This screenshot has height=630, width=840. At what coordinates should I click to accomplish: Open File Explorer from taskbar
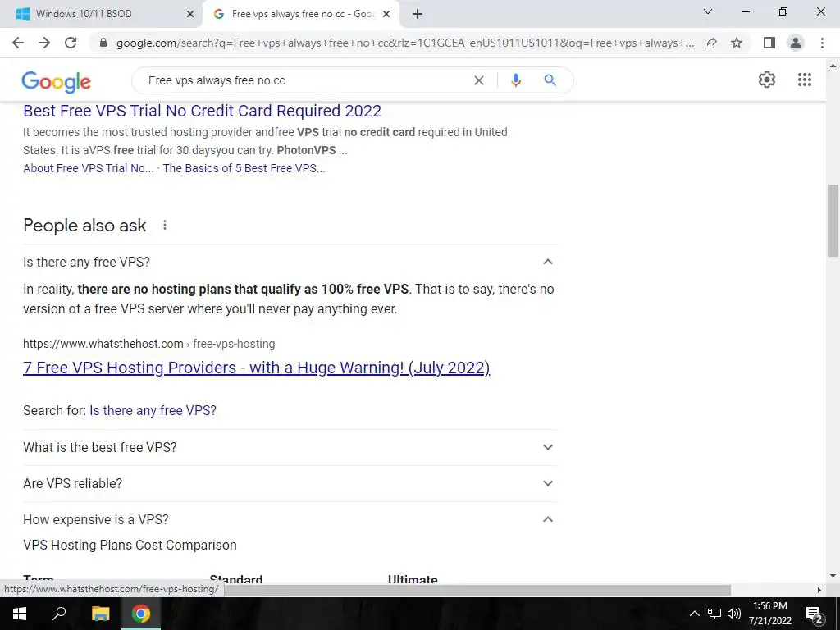coord(100,614)
